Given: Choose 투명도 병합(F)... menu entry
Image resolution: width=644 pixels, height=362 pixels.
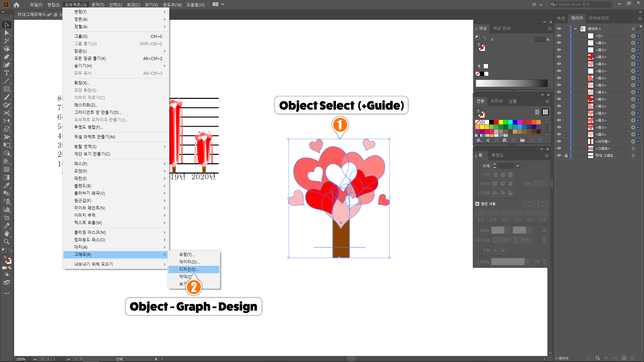Looking at the screenshot, I should 89,127.
